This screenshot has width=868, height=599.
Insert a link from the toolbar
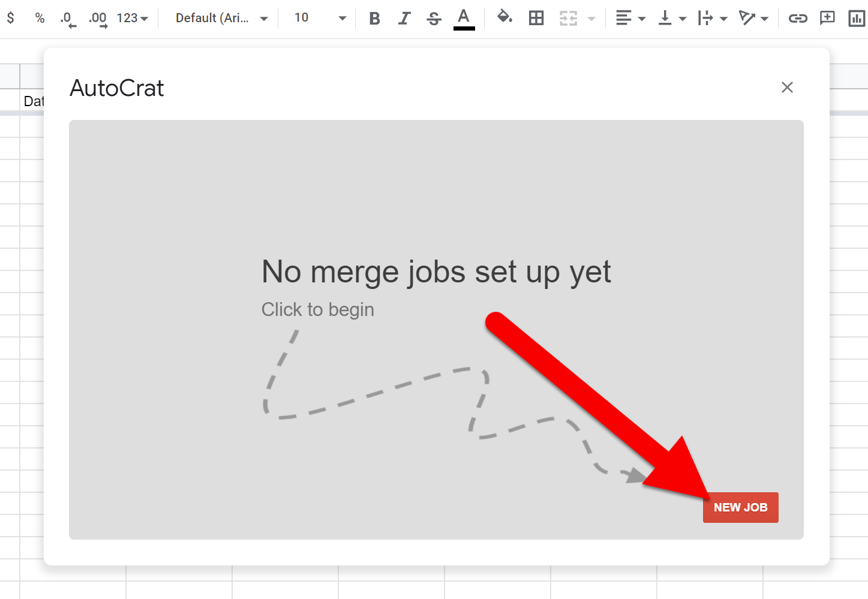pos(798,18)
